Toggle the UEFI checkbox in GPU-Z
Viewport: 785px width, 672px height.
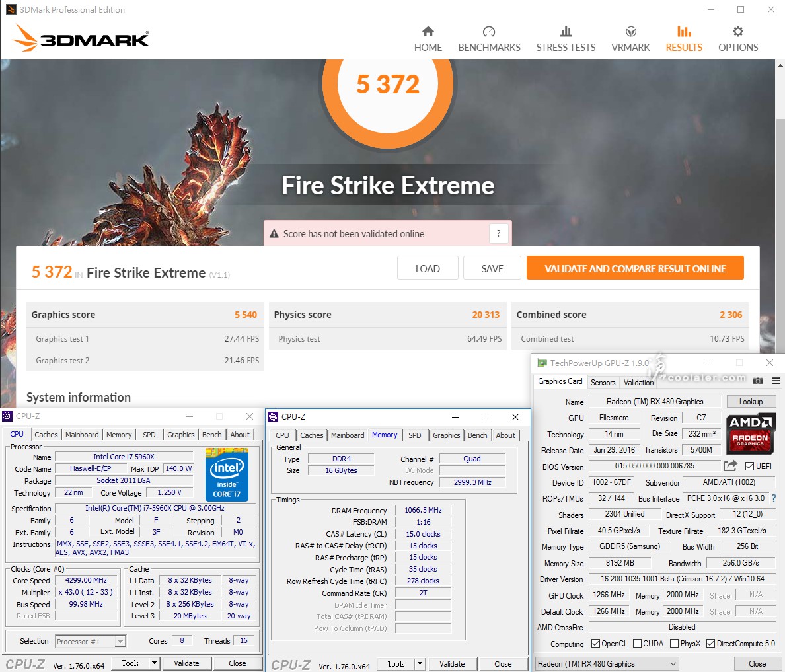tap(749, 467)
